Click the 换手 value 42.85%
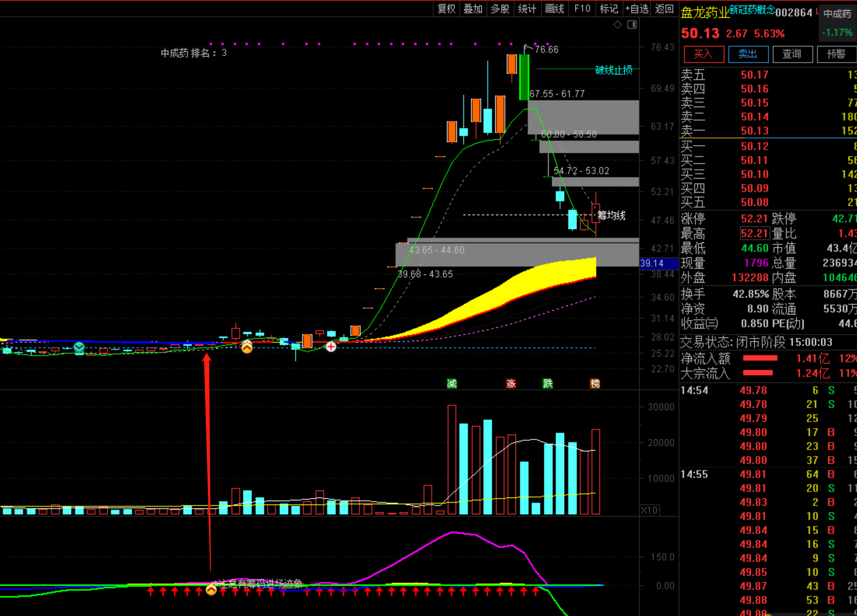Image resolution: width=857 pixels, height=616 pixels. [750, 294]
